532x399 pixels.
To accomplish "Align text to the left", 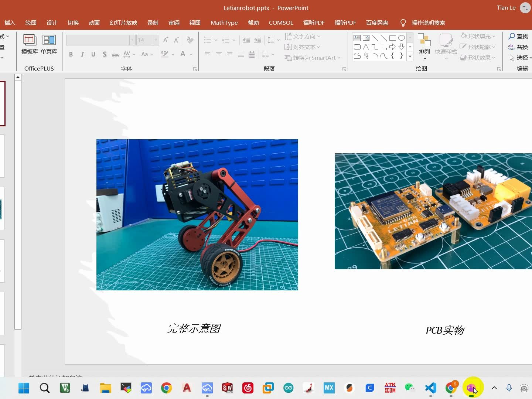I will (x=208, y=54).
